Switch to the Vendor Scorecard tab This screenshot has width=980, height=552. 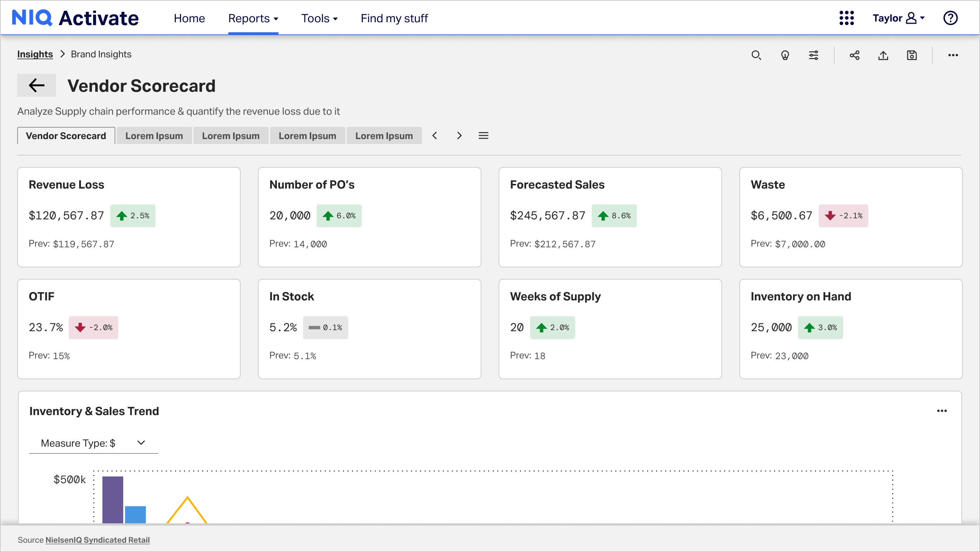66,136
